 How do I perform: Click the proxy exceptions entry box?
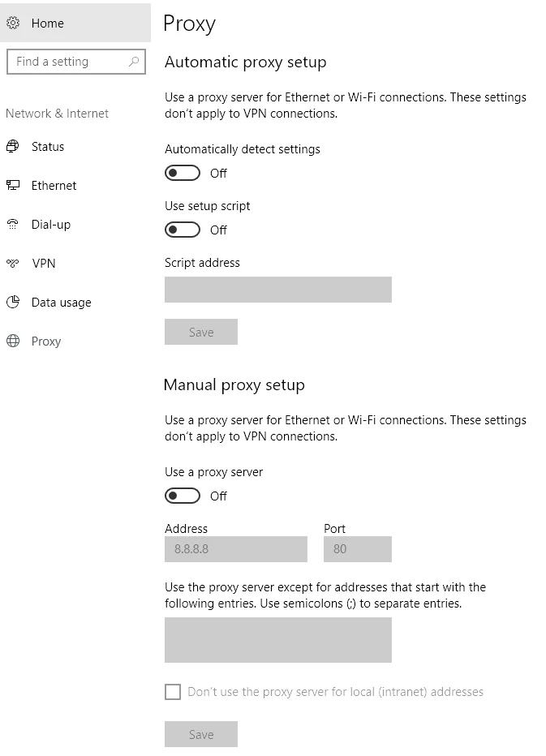277,640
